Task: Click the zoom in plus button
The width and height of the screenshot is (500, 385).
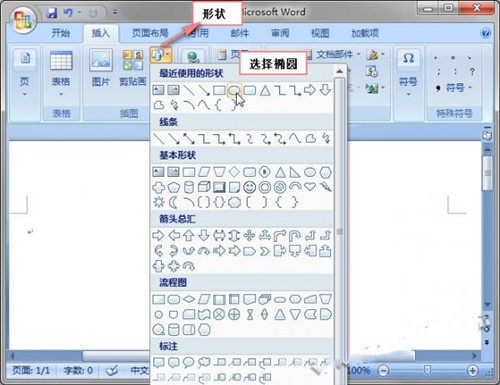Action: point(472,370)
